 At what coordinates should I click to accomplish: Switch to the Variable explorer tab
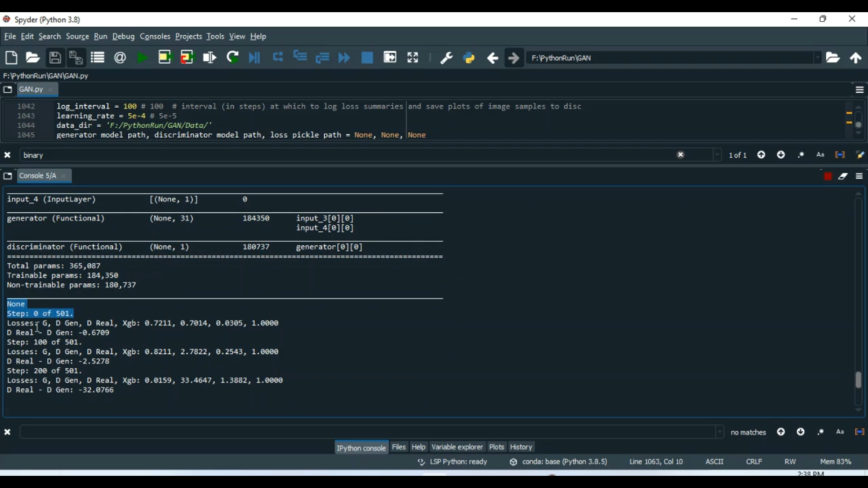[457, 447]
